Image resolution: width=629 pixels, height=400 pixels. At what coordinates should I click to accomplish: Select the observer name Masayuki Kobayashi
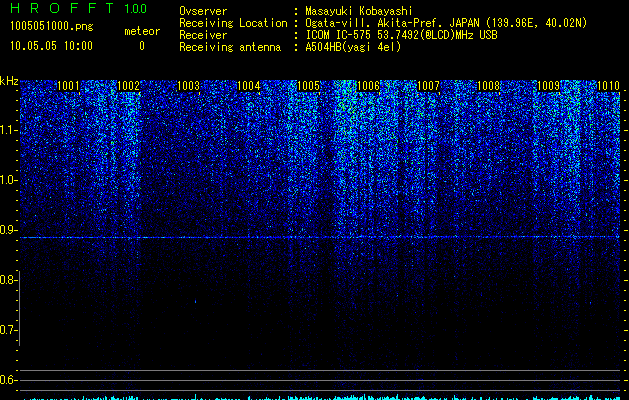pos(359,11)
